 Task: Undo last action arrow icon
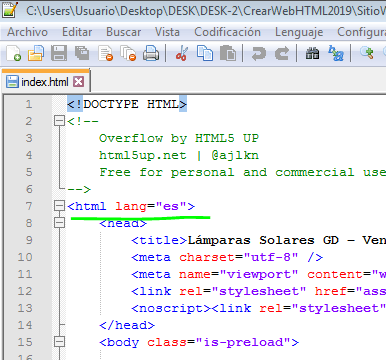coord(259,53)
